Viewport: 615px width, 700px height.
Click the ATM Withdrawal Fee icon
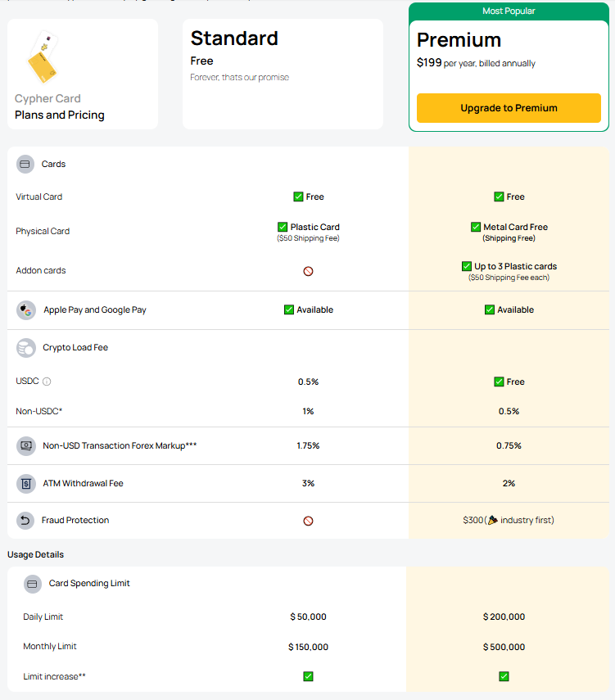click(x=26, y=484)
